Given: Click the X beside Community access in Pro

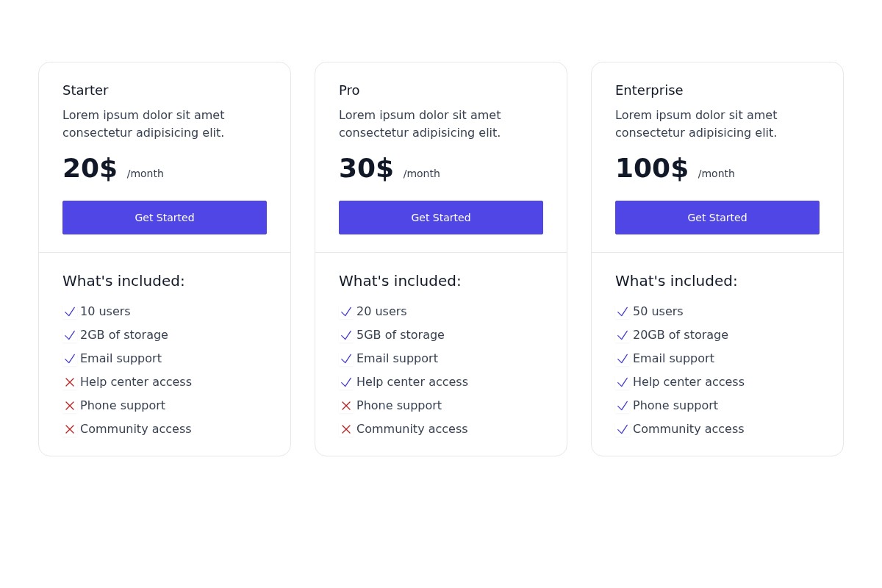Looking at the screenshot, I should pos(346,429).
